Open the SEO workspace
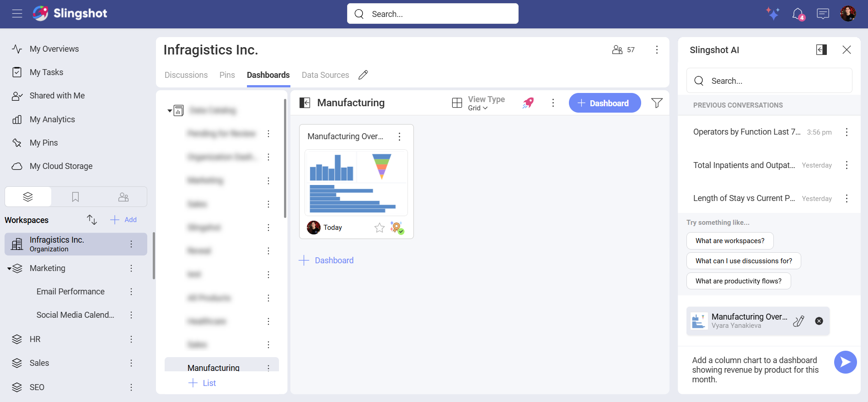This screenshot has height=402, width=868. 37,387
